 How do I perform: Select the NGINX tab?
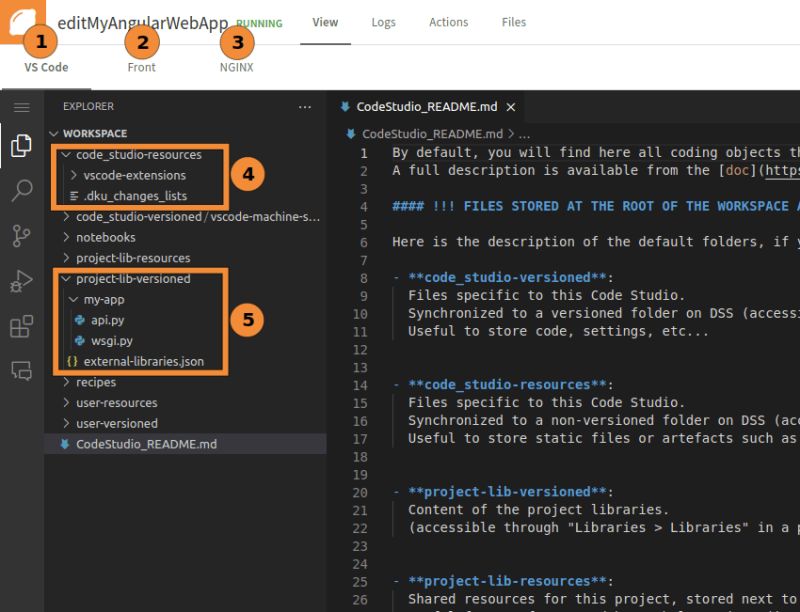[236, 67]
